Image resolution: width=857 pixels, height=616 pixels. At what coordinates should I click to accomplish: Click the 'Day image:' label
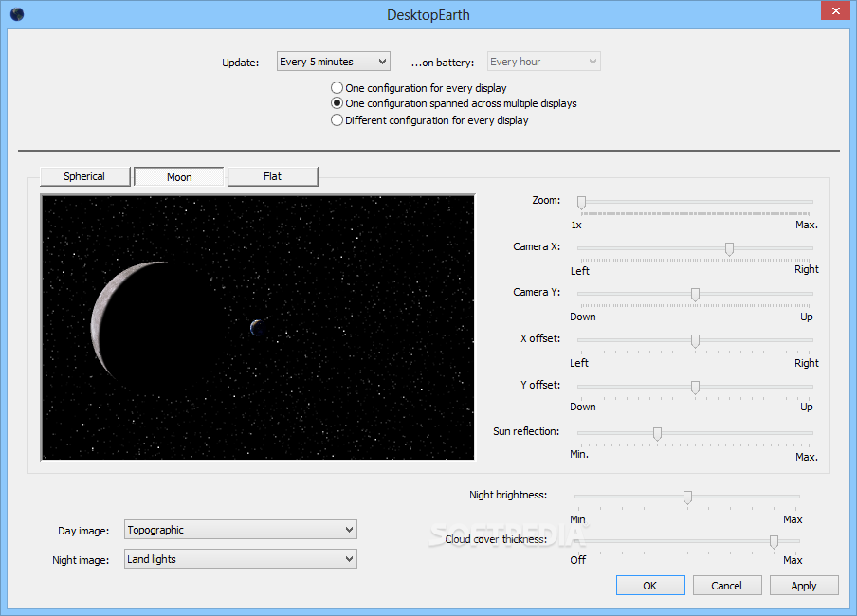(x=83, y=531)
